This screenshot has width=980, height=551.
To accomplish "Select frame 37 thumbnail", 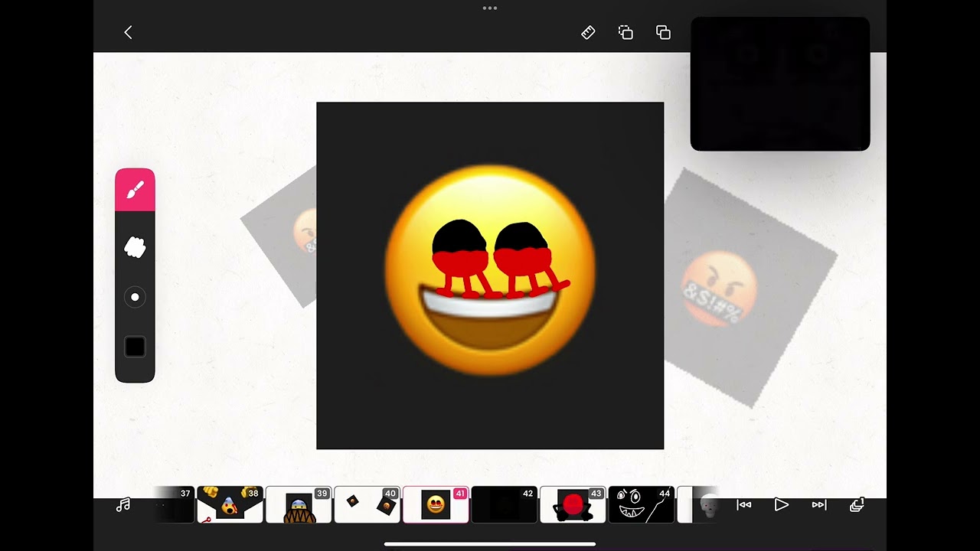I will pos(175,505).
